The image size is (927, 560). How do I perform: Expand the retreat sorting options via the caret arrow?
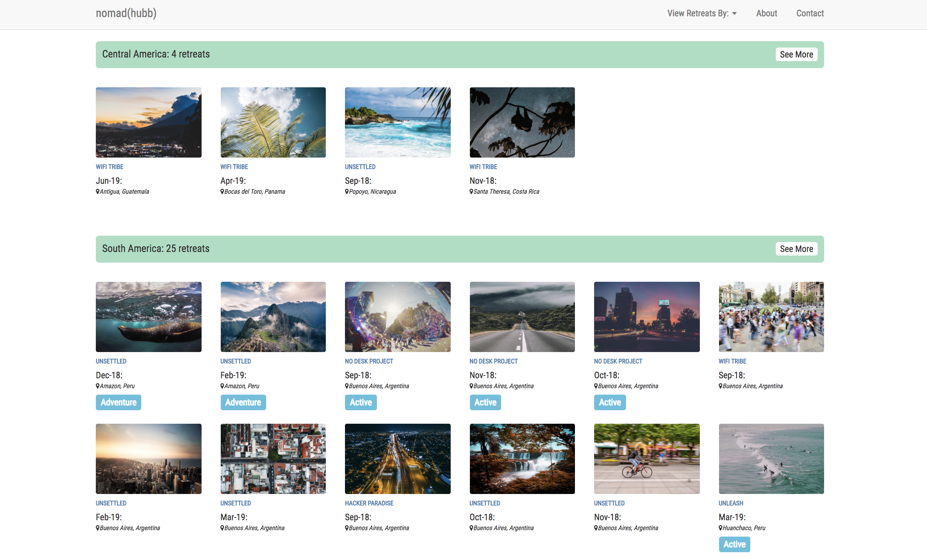[735, 13]
